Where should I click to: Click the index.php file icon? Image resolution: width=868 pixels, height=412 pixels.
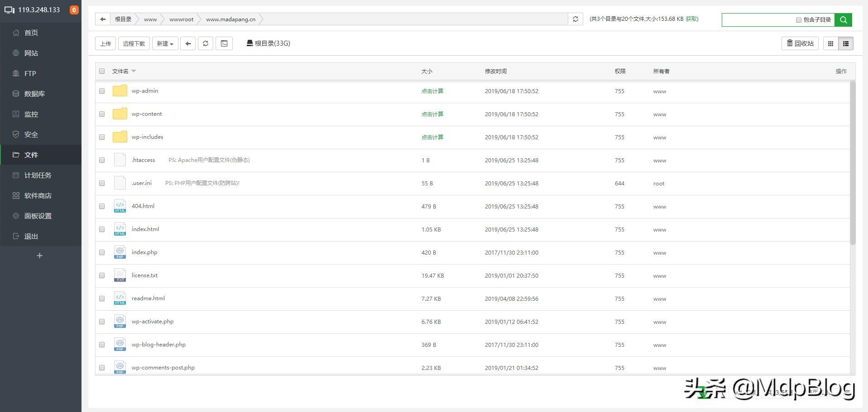[x=120, y=252]
